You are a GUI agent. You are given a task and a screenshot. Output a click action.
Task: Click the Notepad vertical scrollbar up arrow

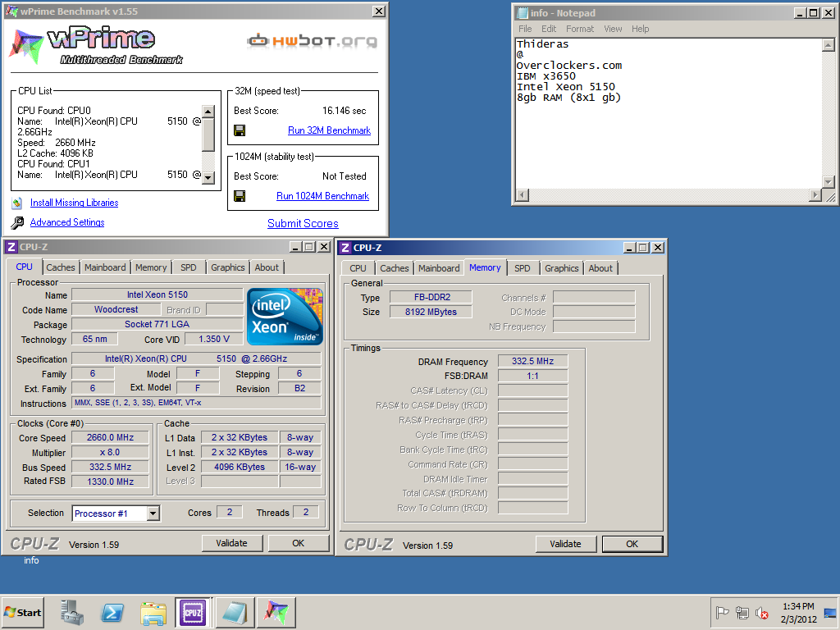point(829,45)
